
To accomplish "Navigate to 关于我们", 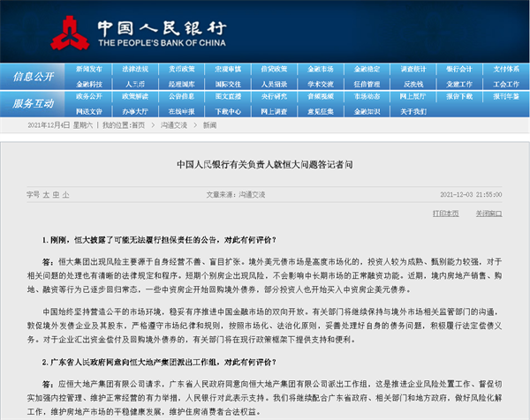I will click(x=413, y=111).
